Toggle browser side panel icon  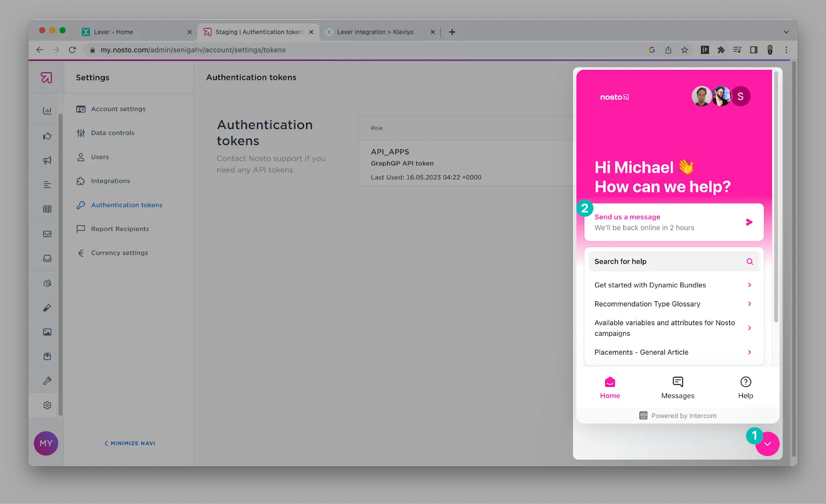(754, 50)
